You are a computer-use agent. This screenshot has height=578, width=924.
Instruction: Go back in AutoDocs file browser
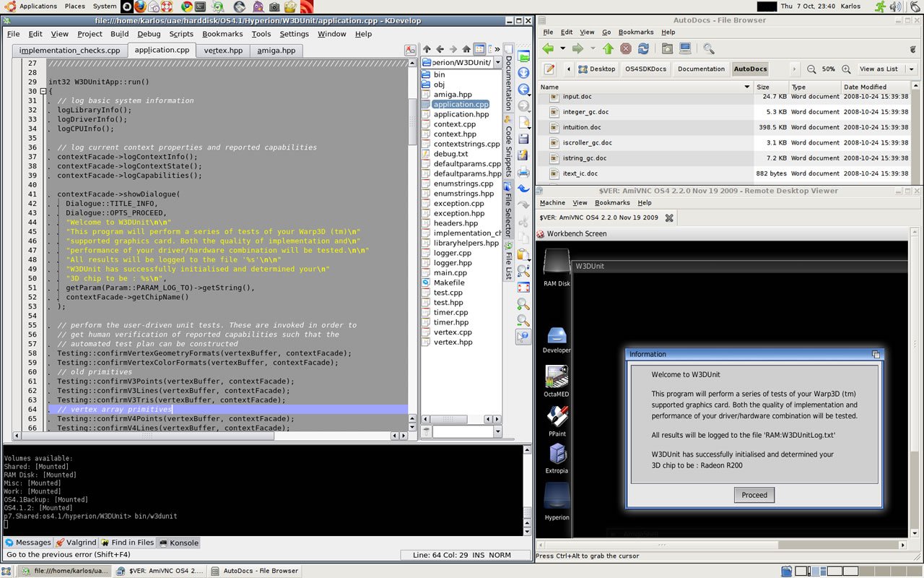click(548, 48)
